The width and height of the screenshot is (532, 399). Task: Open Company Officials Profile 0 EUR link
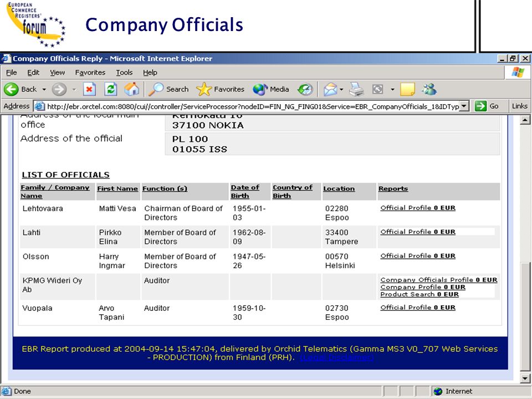(x=439, y=279)
